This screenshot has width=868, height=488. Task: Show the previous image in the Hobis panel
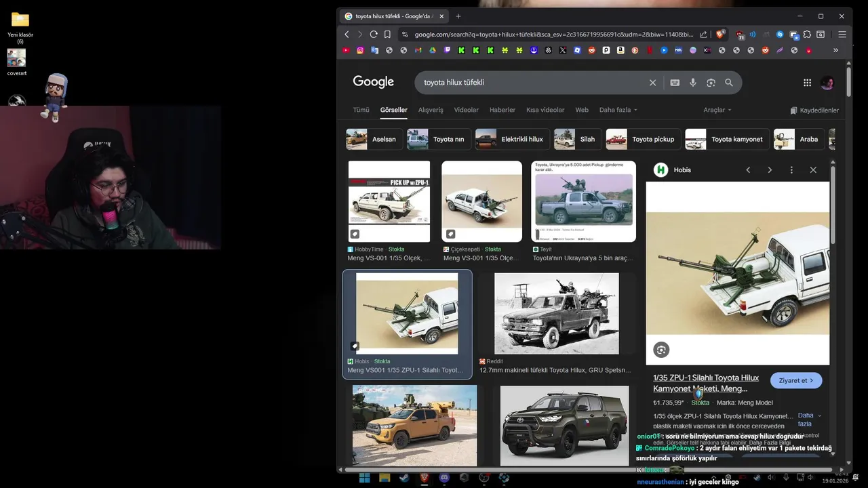click(x=748, y=170)
